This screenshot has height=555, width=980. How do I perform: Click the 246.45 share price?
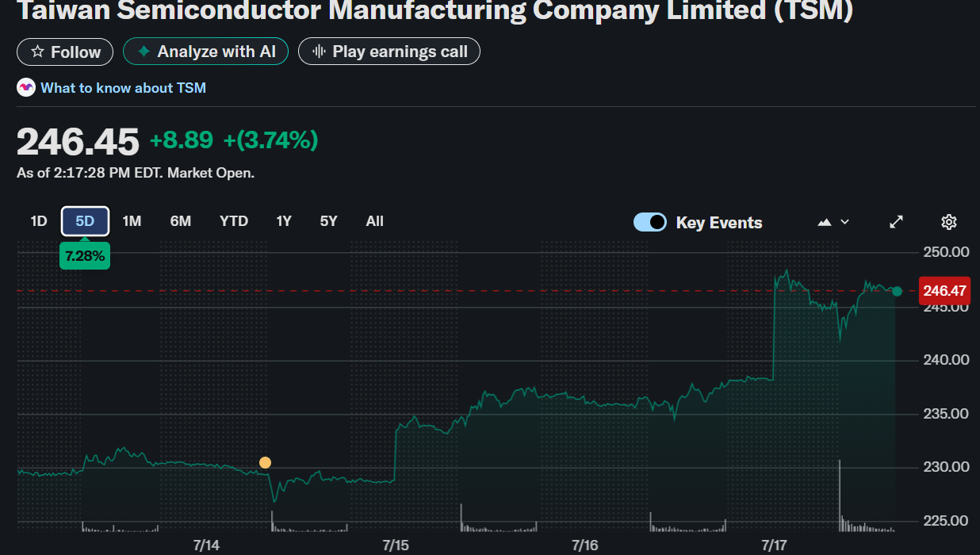(x=78, y=142)
